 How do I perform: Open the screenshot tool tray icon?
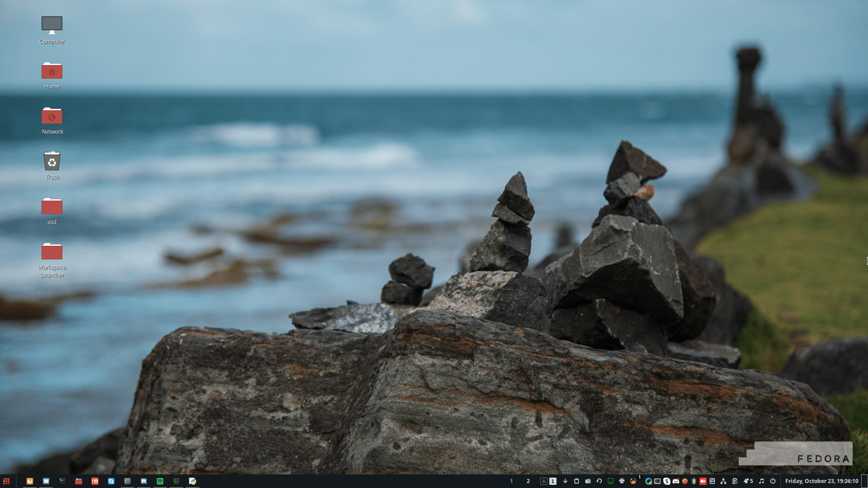(x=588, y=481)
